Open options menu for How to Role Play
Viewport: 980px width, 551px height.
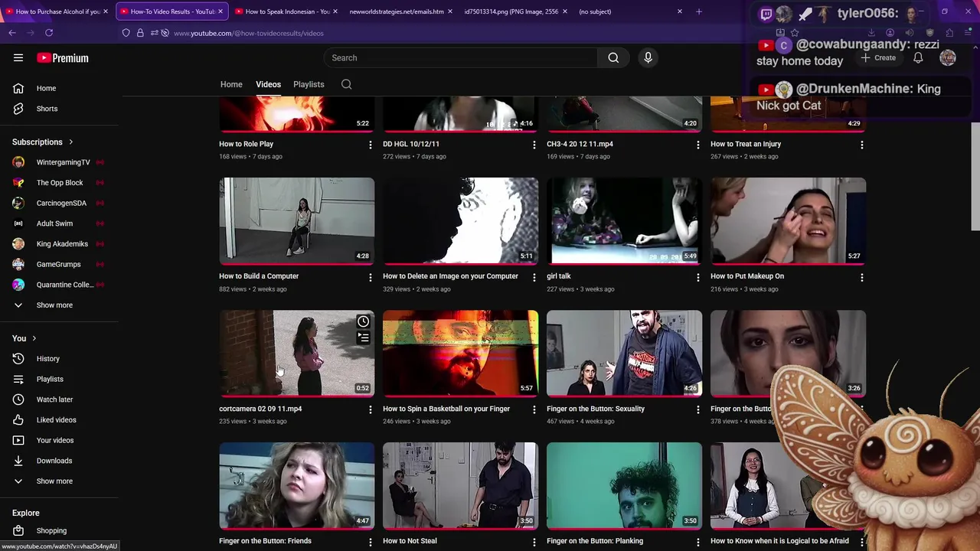(371, 145)
